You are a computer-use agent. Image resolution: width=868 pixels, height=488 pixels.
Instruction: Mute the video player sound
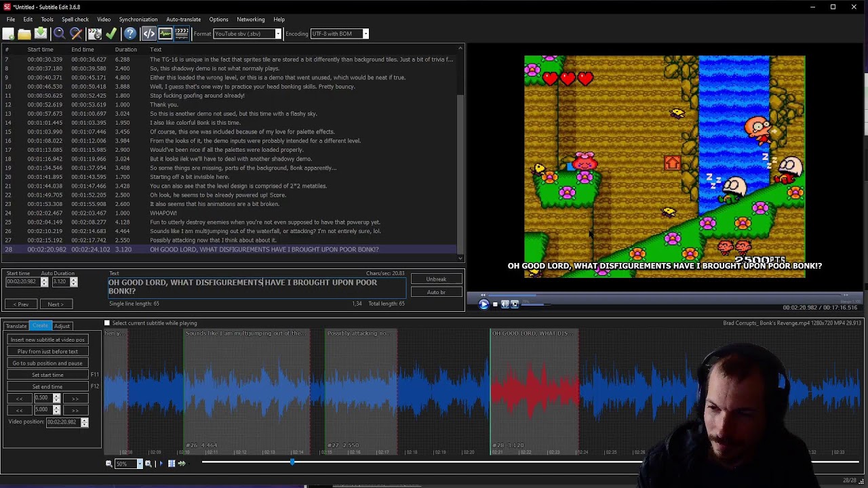(x=505, y=304)
